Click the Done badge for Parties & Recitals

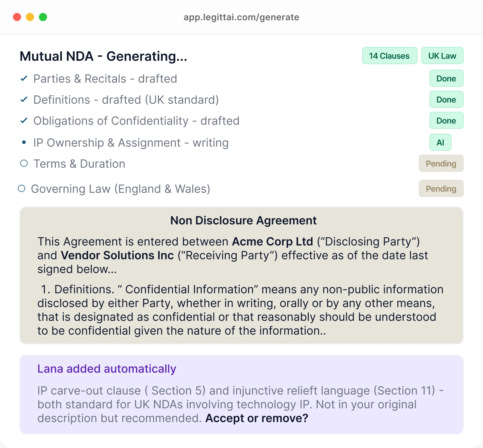[446, 78]
